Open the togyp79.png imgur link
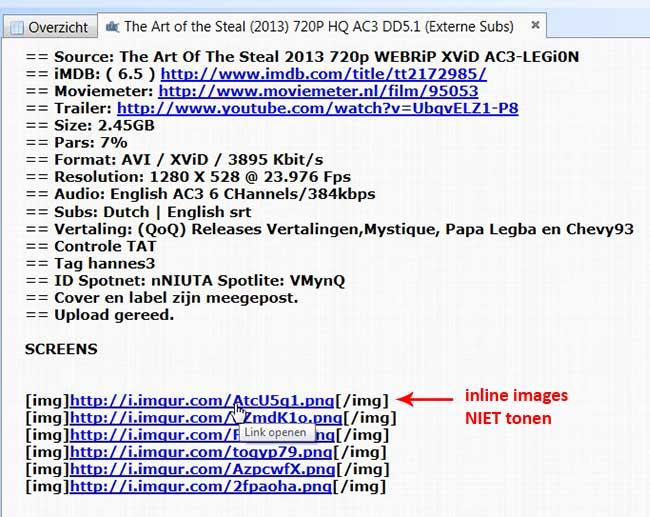 tap(201, 452)
